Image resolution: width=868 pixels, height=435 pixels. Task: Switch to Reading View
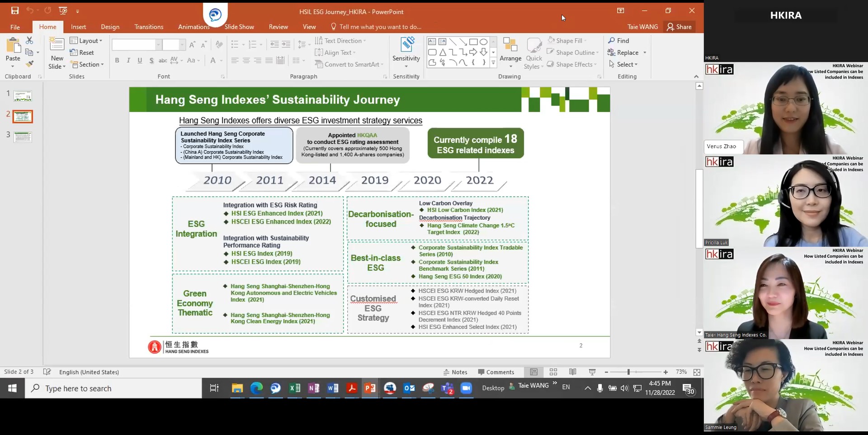[573, 372]
